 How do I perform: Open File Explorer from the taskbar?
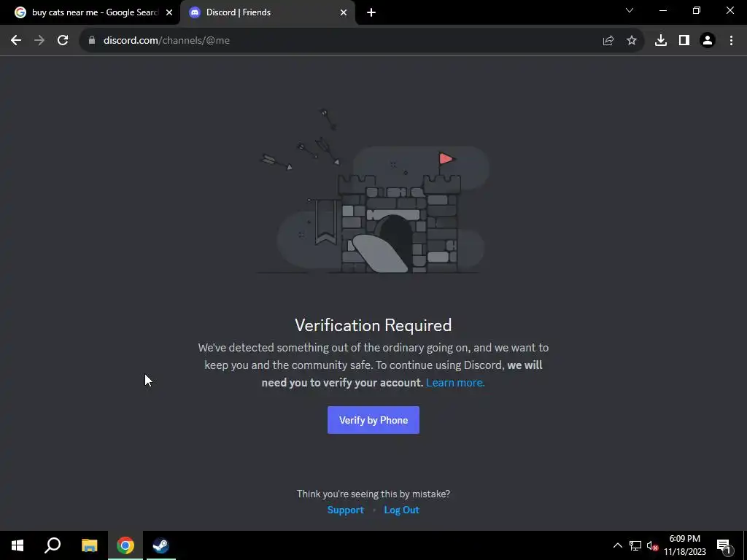point(89,545)
